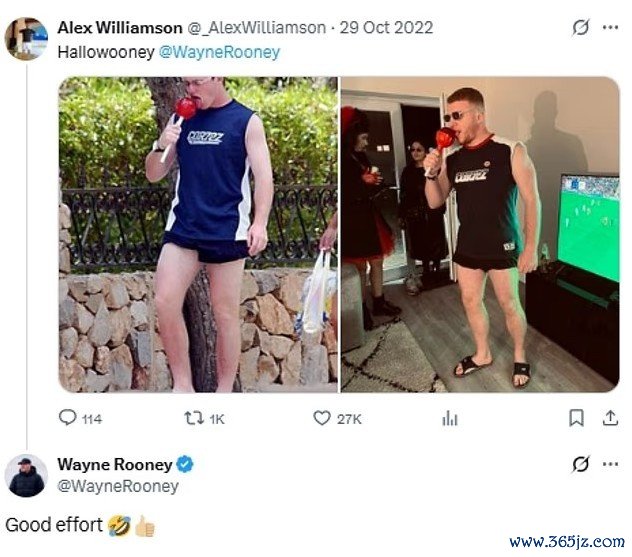Open the three-dot menu on Alex's tweet
This screenshot has height=557, width=632.
pyautogui.click(x=610, y=27)
